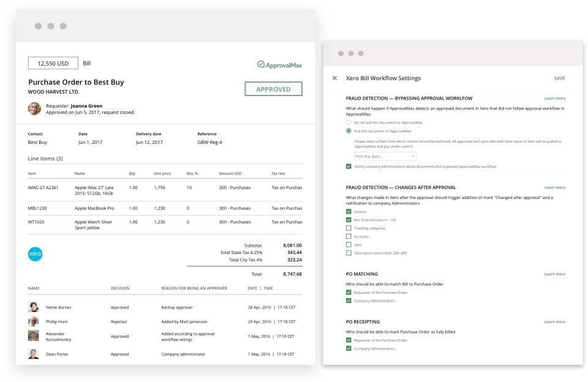Click the Apple MacBook Pro name cell
The image size is (588, 382).
pos(94,208)
